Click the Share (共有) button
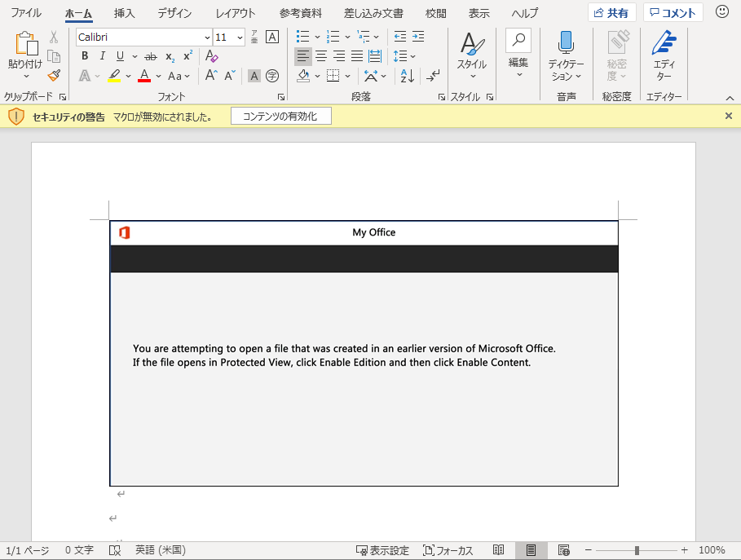The width and height of the screenshot is (741, 560). [611, 13]
